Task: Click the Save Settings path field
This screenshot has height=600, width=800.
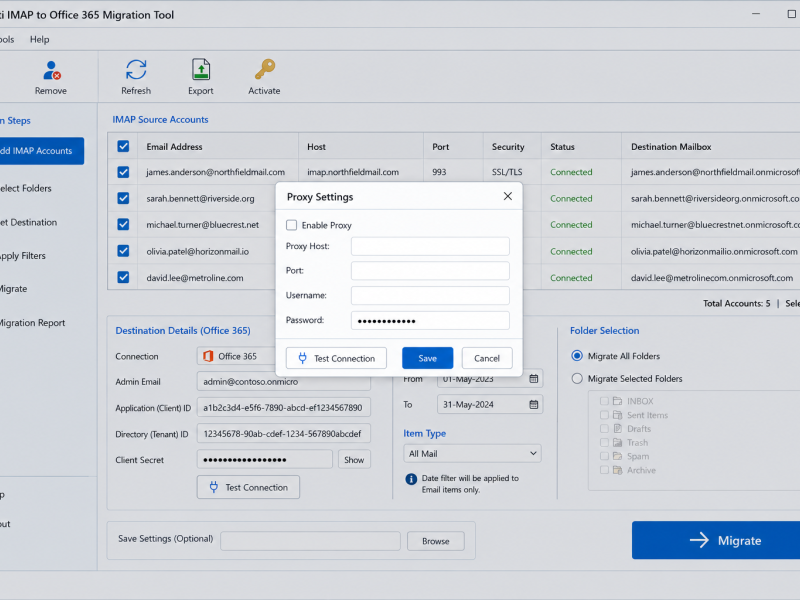Action: tap(310, 541)
